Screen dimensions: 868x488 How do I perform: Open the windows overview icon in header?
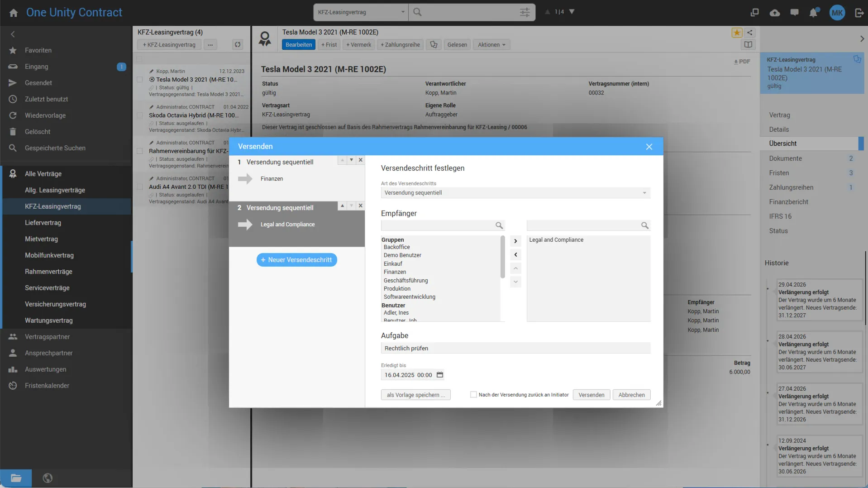(x=754, y=13)
